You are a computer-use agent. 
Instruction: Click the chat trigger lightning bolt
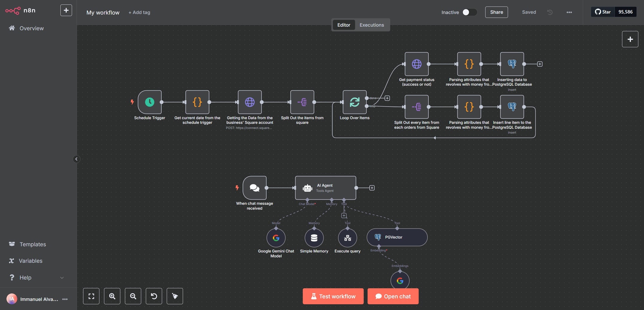237,188
